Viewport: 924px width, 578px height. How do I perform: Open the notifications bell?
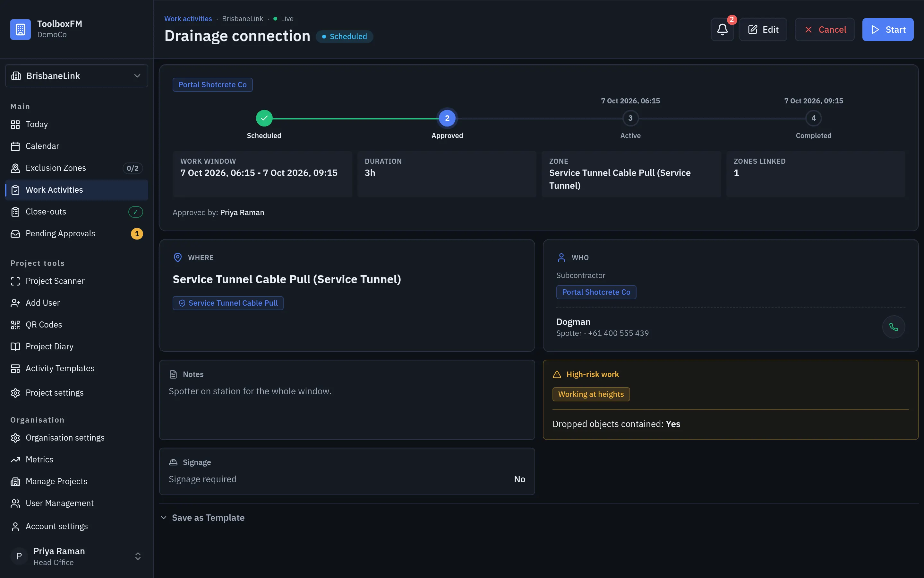coord(722,30)
